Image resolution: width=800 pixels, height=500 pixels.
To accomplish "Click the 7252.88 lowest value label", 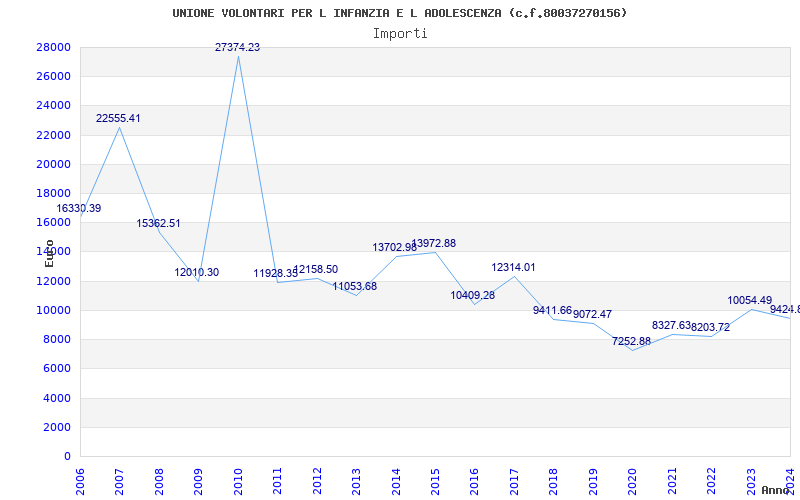I will [x=631, y=341].
